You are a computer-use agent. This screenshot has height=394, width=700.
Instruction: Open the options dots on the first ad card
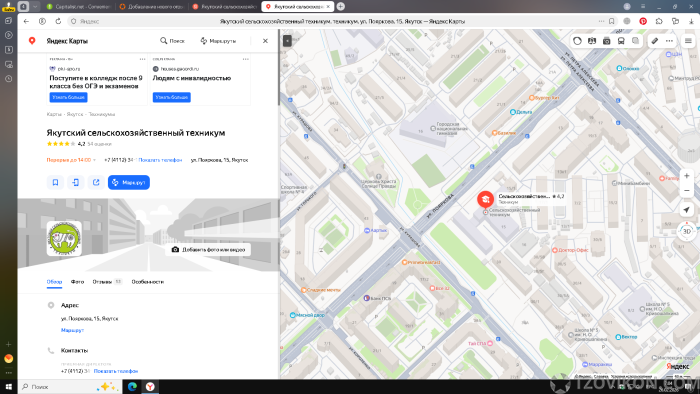tap(142, 59)
